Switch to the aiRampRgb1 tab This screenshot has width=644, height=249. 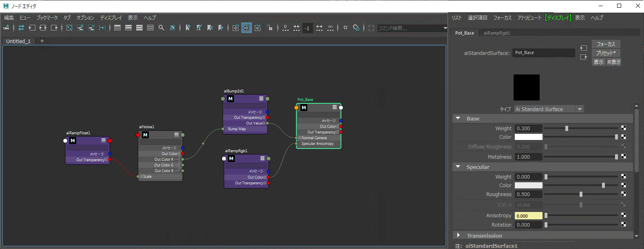(497, 33)
